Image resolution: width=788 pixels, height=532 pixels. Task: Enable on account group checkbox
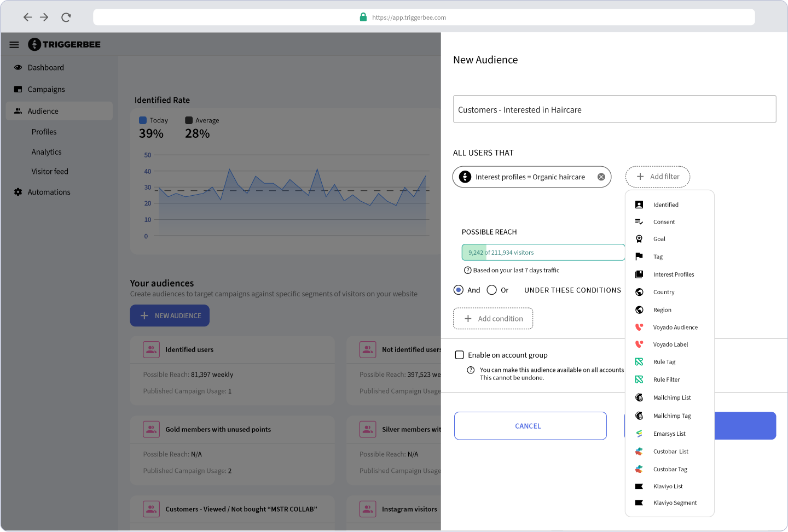tap(460, 355)
